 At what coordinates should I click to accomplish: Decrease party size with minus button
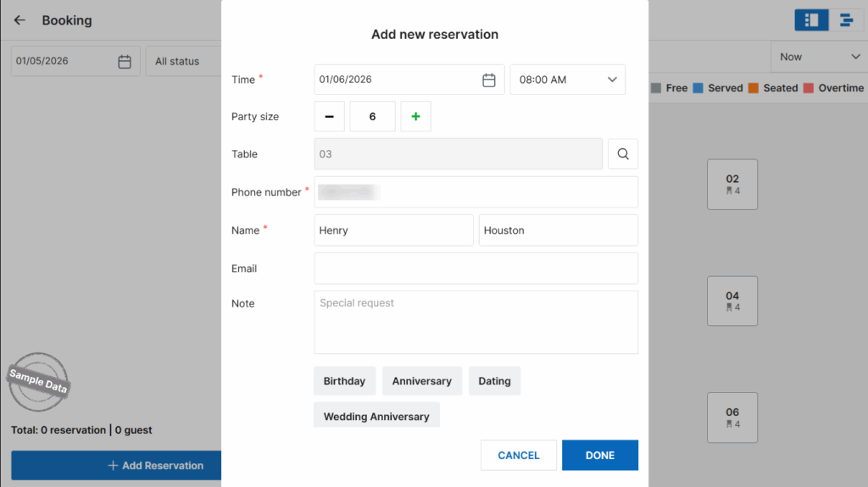tap(329, 117)
